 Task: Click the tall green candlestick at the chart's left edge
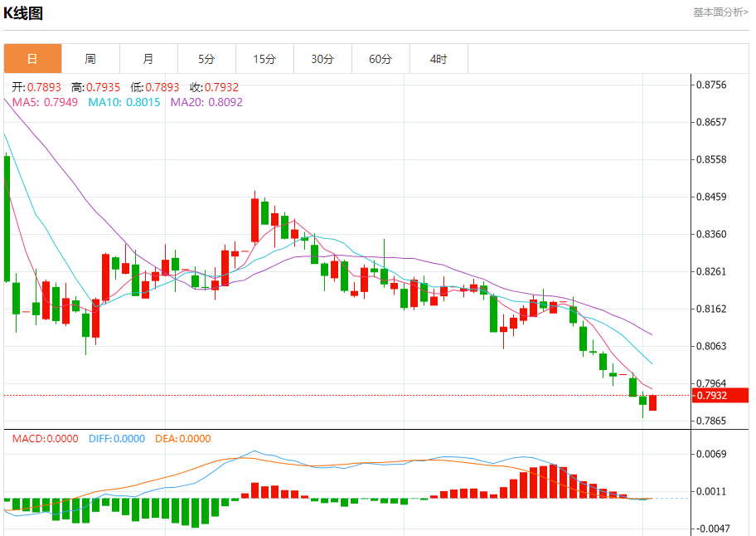7,218
